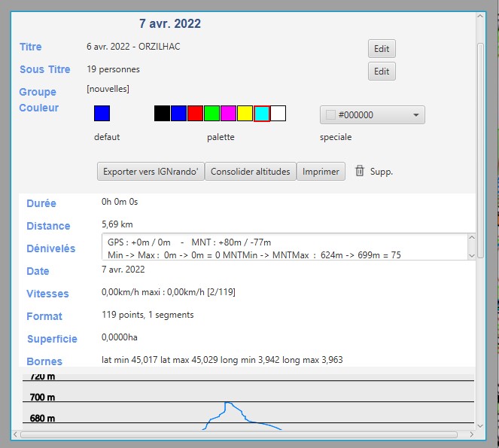Pick the black palette swatch
Screen dimensions: 499x448
pos(162,114)
